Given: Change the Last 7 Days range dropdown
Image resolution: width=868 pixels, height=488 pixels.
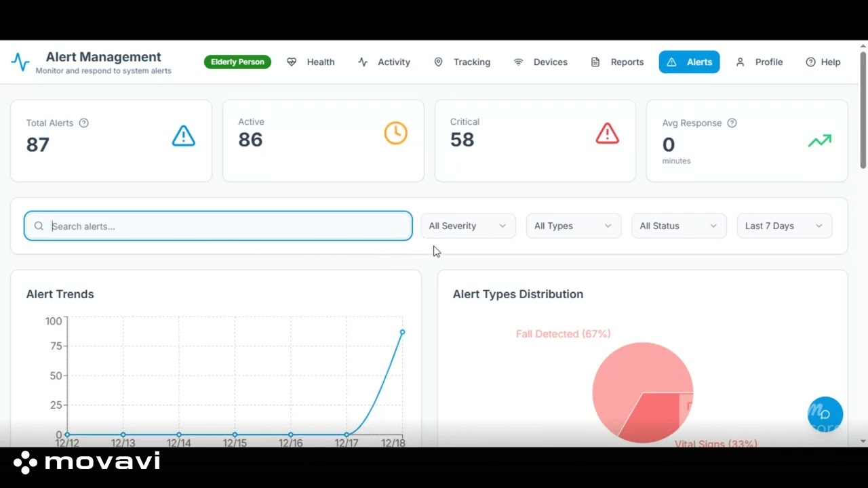Looking at the screenshot, I should [x=785, y=226].
